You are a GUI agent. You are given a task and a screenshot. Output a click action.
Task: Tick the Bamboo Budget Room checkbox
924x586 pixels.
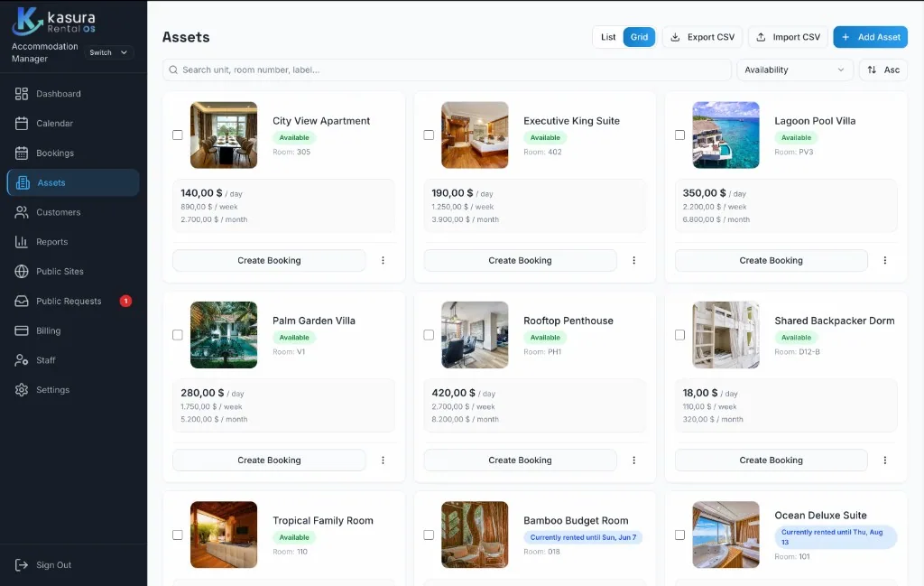(x=429, y=535)
